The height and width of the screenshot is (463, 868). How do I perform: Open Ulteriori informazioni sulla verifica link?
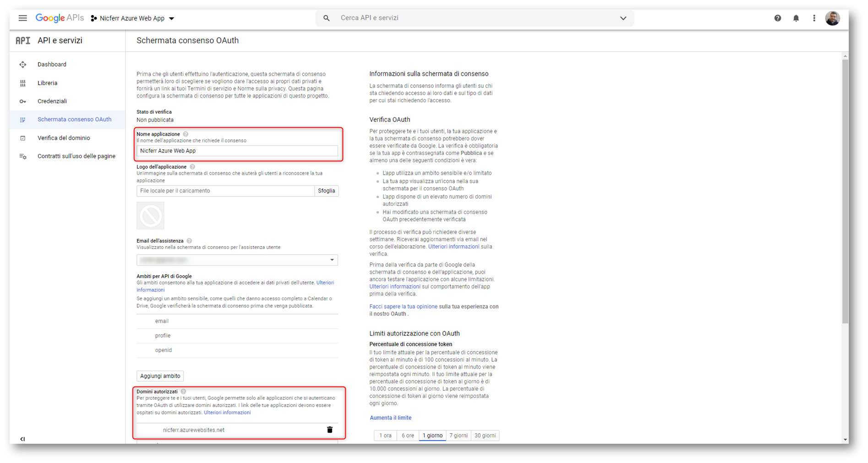point(453,247)
